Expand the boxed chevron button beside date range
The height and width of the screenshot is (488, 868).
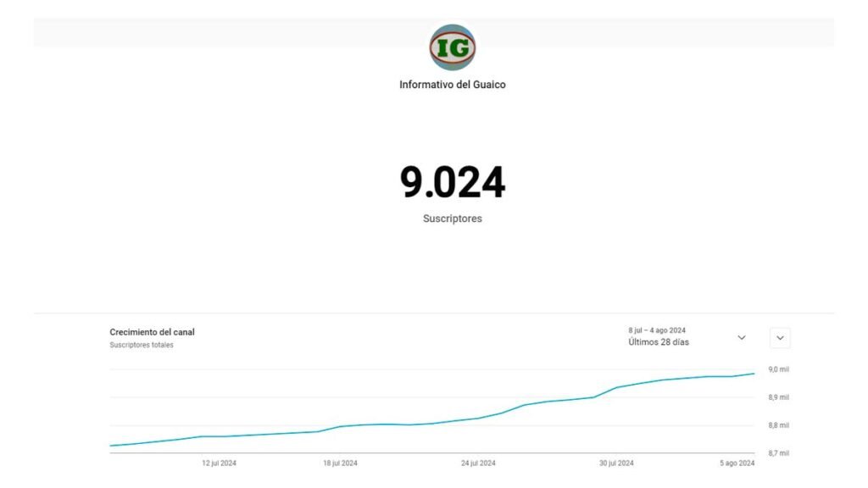pos(780,338)
